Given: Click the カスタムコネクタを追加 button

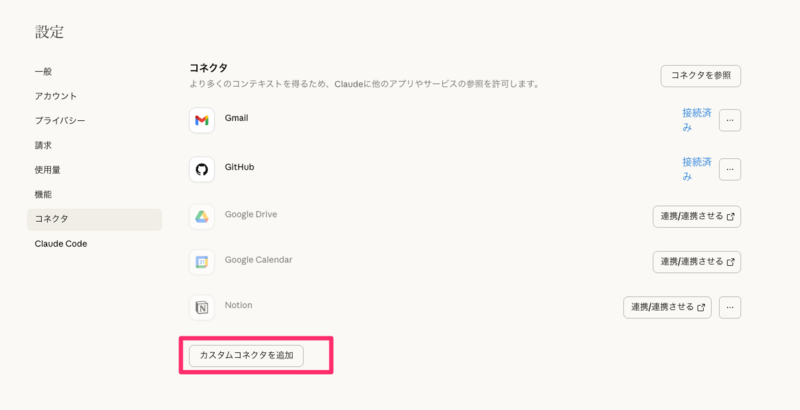Looking at the screenshot, I should point(246,356).
